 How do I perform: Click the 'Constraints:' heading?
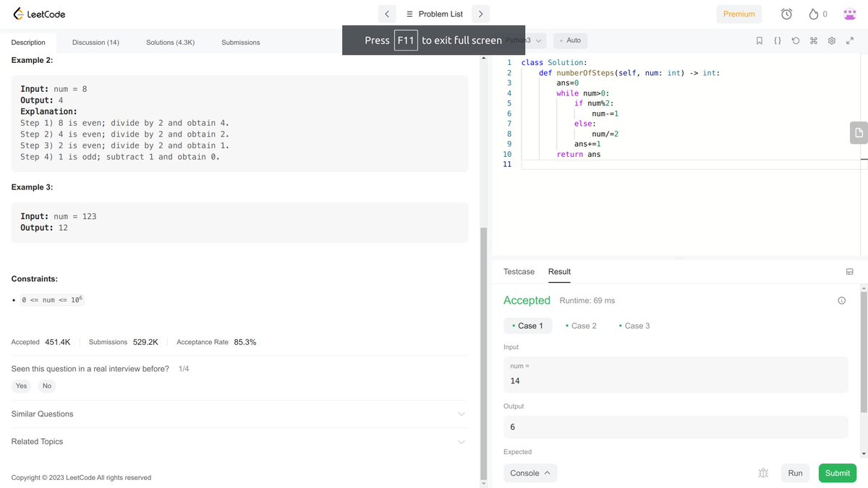tap(35, 279)
